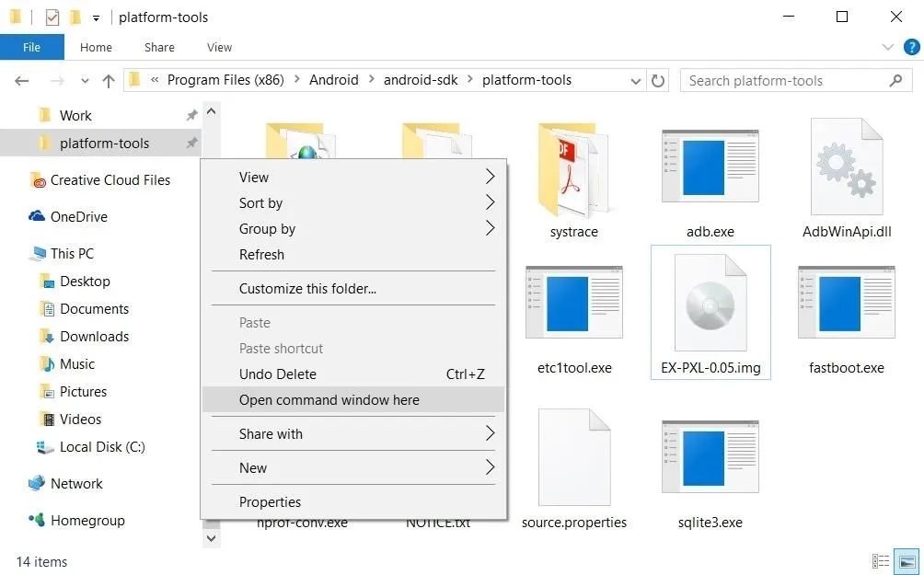
Task: Open the adb.exe file icon
Action: (710, 167)
